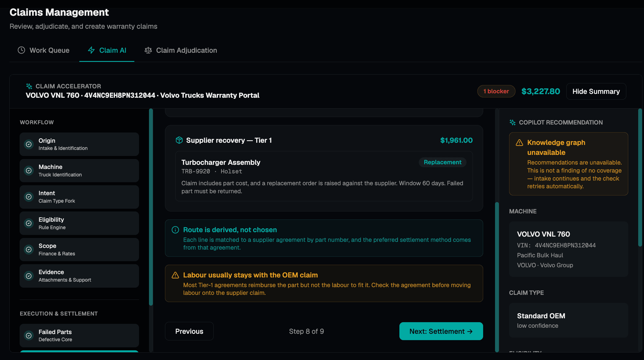The width and height of the screenshot is (644, 360).
Task: Click the VIN: 4V4NC9EH8PN312044 text
Action: pos(556,245)
